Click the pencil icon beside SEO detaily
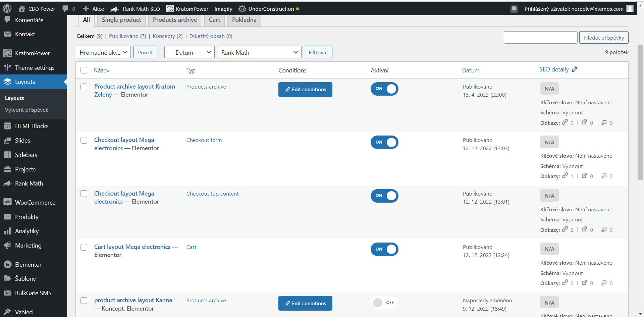 575,69
